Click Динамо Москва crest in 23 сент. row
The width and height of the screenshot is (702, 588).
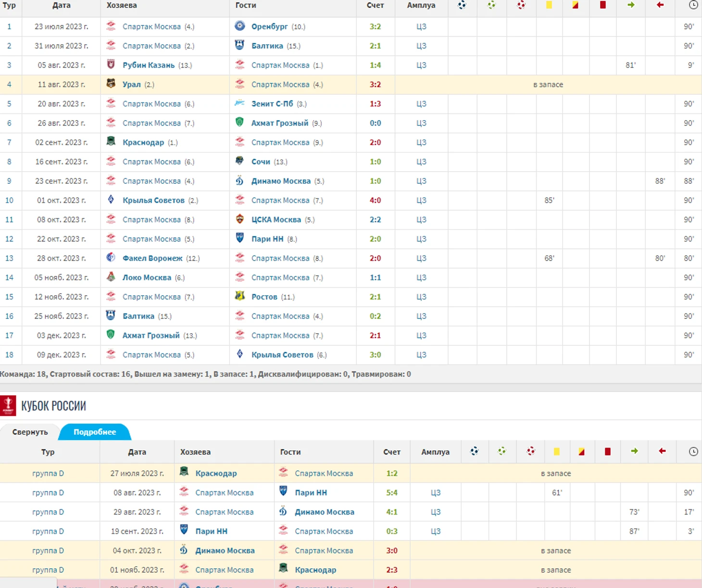coord(239,180)
